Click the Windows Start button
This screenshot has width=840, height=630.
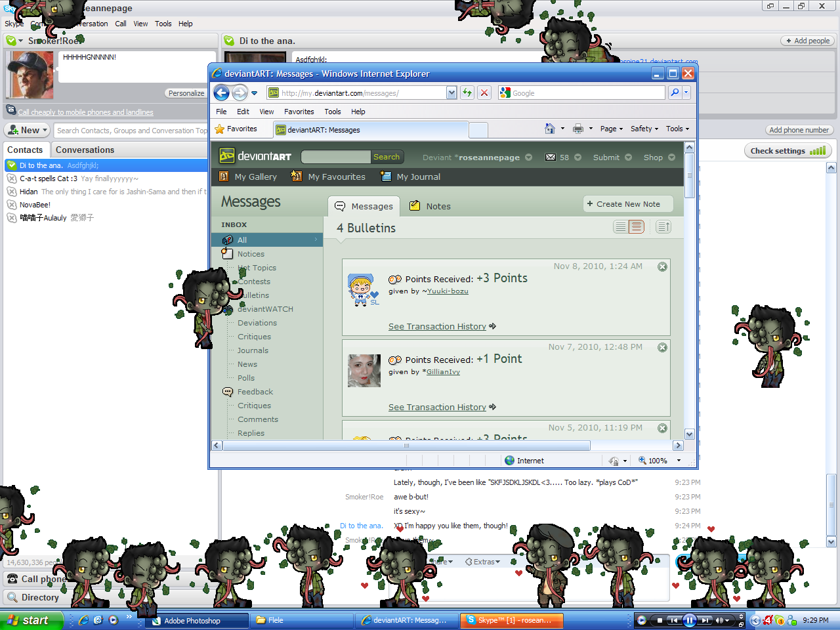coord(31,620)
